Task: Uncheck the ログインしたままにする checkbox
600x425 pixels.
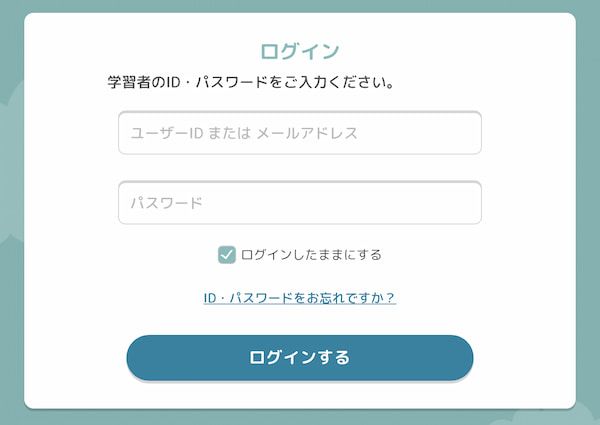Action: coord(227,254)
